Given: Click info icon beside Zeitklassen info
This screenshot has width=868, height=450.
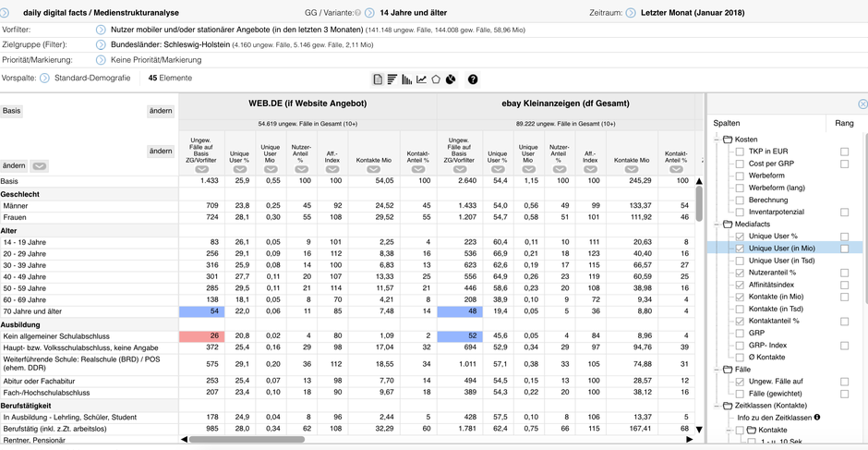Looking at the screenshot, I should 817,418.
